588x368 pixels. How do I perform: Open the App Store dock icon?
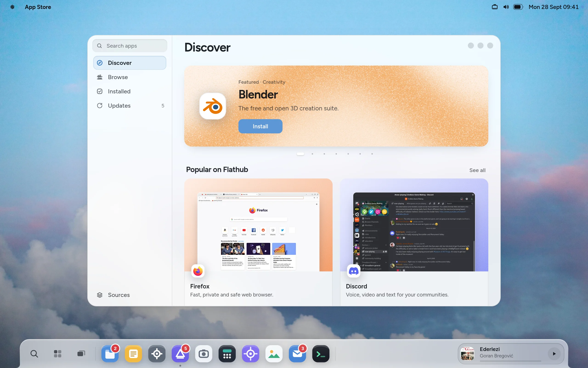pyautogui.click(x=180, y=354)
